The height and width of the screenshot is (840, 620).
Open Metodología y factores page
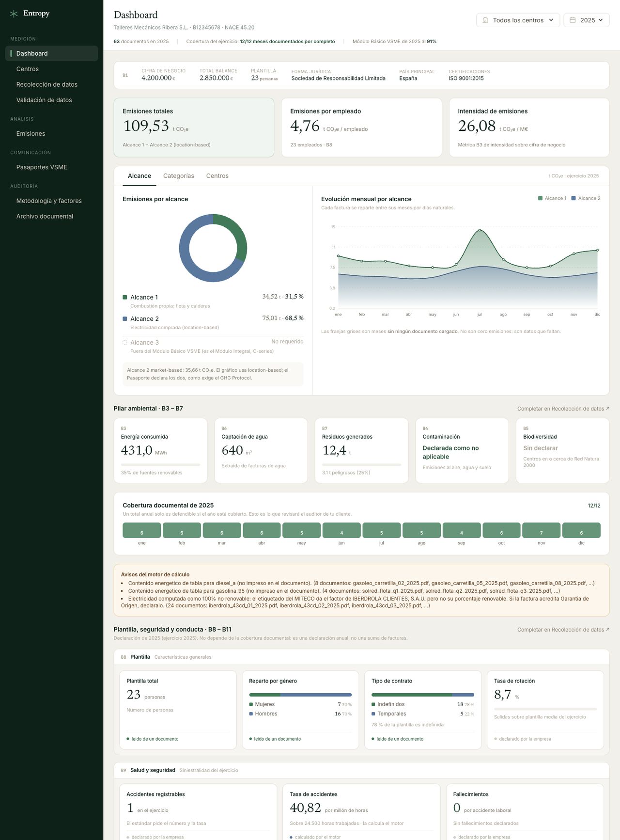[51, 201]
